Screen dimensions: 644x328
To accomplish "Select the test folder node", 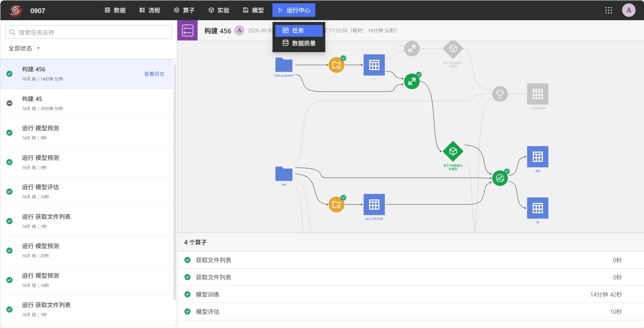I will 284,174.
